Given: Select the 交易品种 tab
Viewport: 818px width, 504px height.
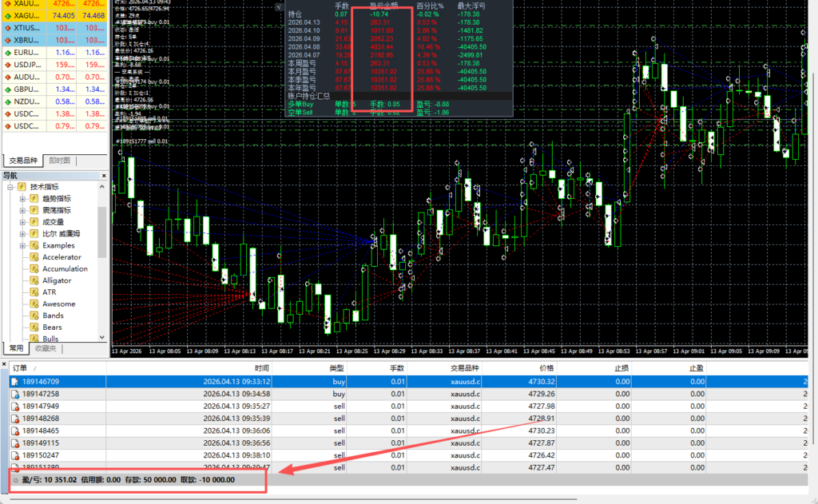Looking at the screenshot, I should [x=22, y=161].
